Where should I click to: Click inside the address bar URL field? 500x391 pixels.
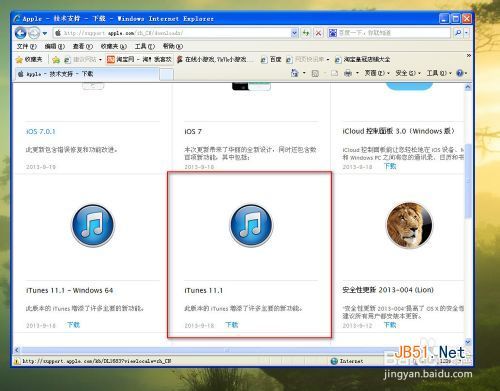tap(176, 33)
